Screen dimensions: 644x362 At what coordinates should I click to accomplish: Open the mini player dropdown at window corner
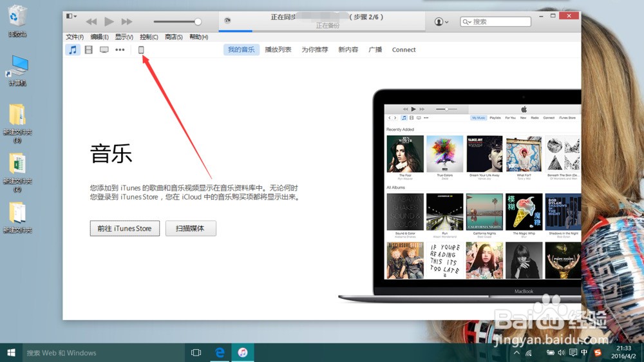coord(71,16)
